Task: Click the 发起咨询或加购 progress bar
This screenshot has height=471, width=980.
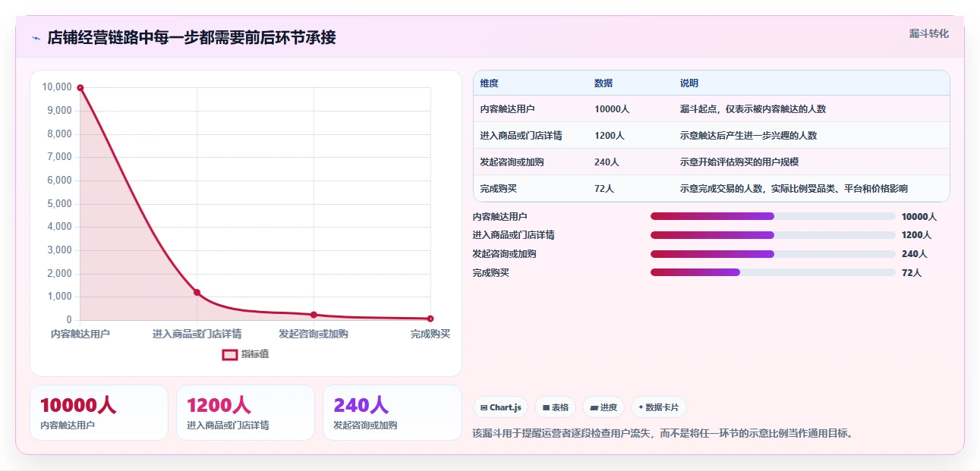Action: pyautogui.click(x=773, y=254)
